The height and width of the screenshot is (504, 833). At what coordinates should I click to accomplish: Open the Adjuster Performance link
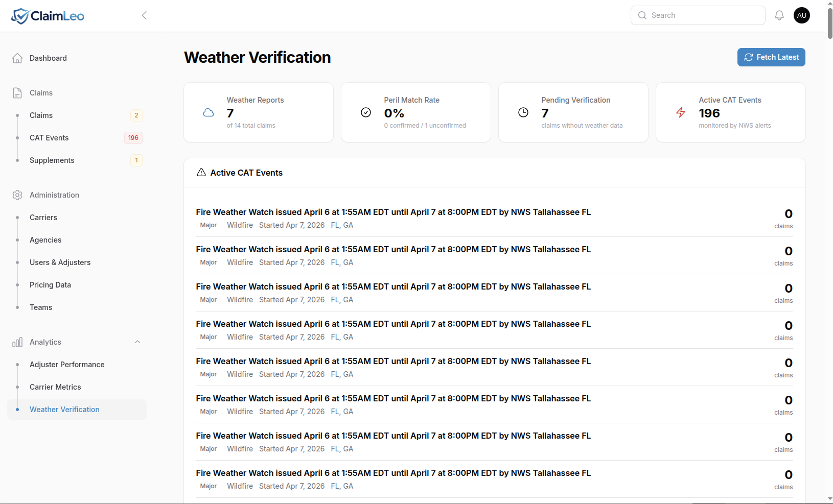click(x=67, y=365)
